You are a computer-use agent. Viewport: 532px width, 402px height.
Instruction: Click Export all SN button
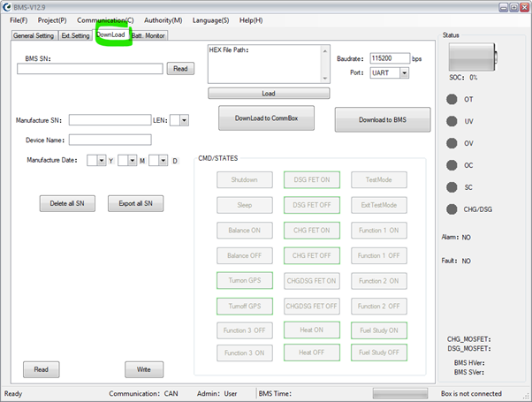[136, 203]
